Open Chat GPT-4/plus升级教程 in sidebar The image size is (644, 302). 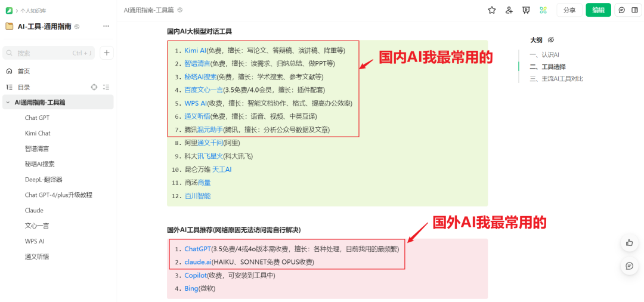pos(58,195)
